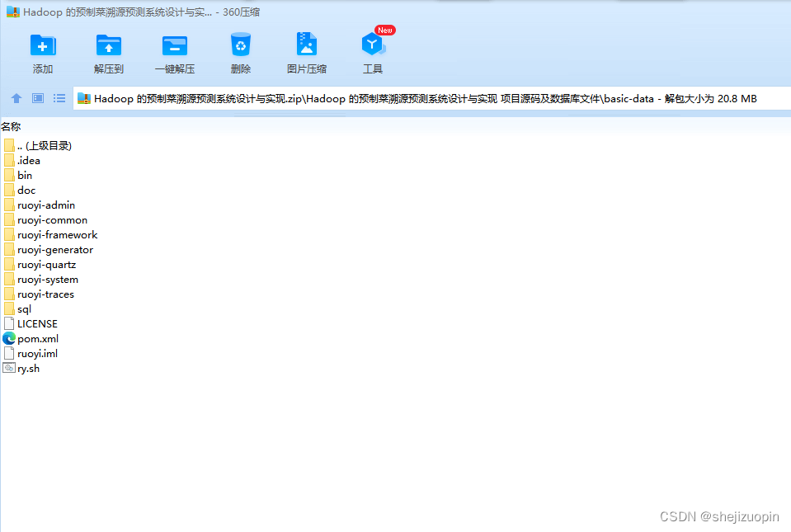Click the 名称 column header
This screenshot has width=791, height=532.
(x=11, y=126)
